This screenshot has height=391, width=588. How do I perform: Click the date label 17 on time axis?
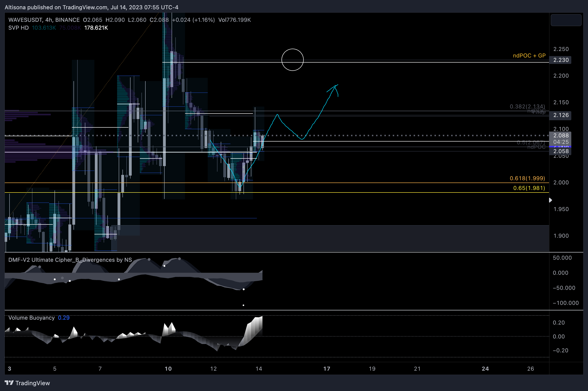[x=327, y=369]
